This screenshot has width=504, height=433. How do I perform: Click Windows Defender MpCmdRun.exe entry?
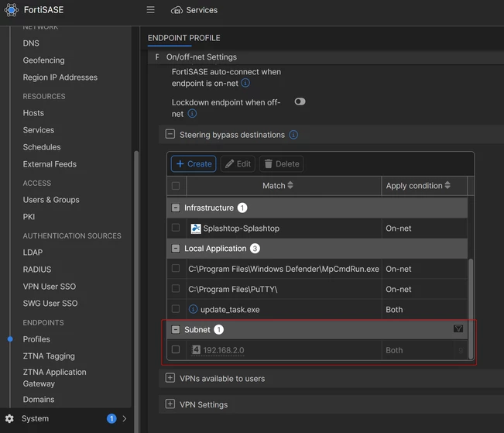point(283,269)
